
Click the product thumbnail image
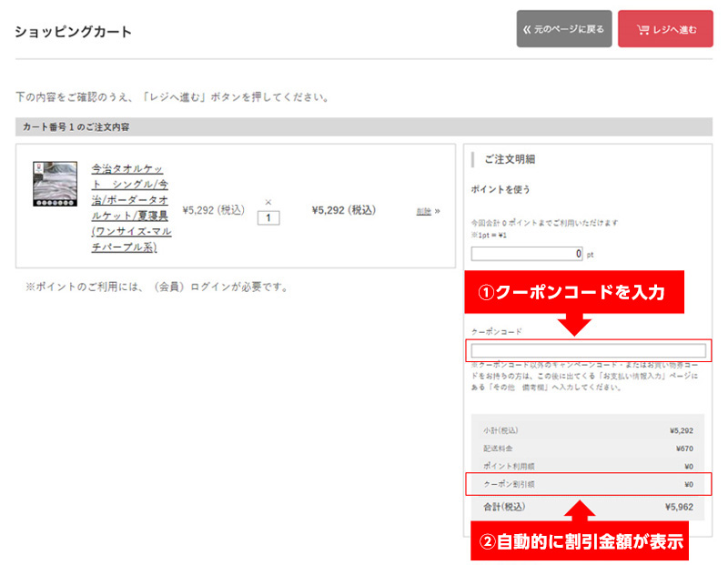[x=56, y=182]
